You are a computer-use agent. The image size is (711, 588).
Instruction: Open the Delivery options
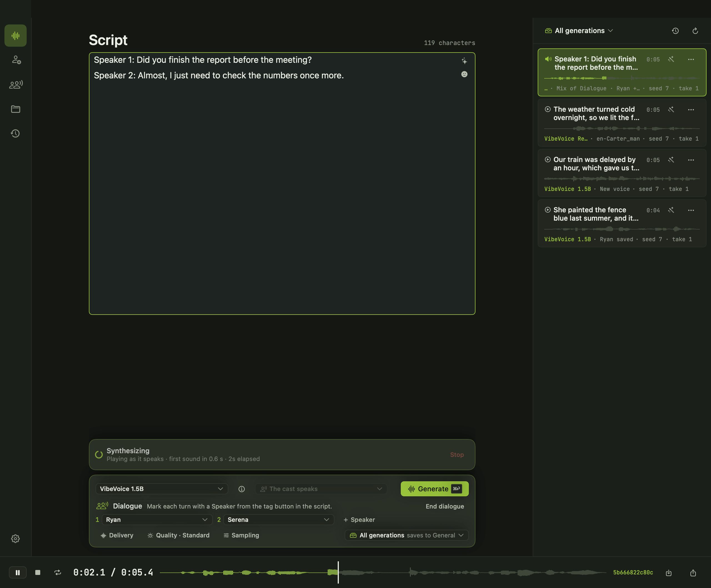click(117, 535)
